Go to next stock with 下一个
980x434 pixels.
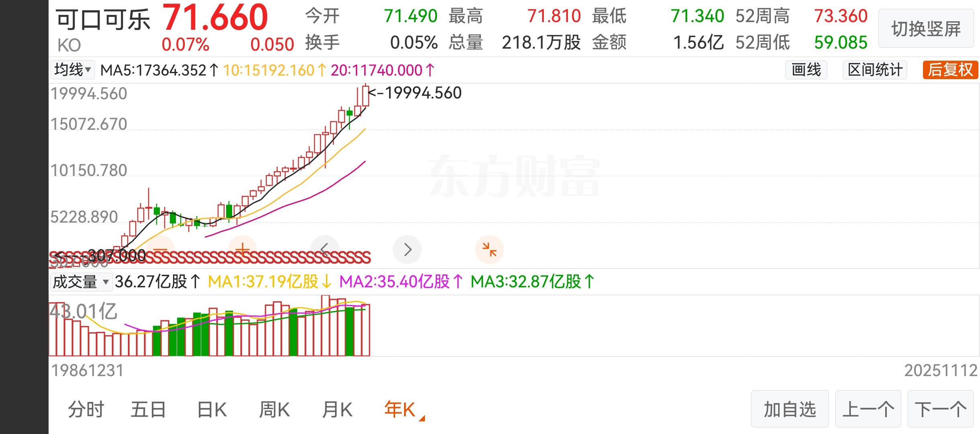click(x=940, y=409)
